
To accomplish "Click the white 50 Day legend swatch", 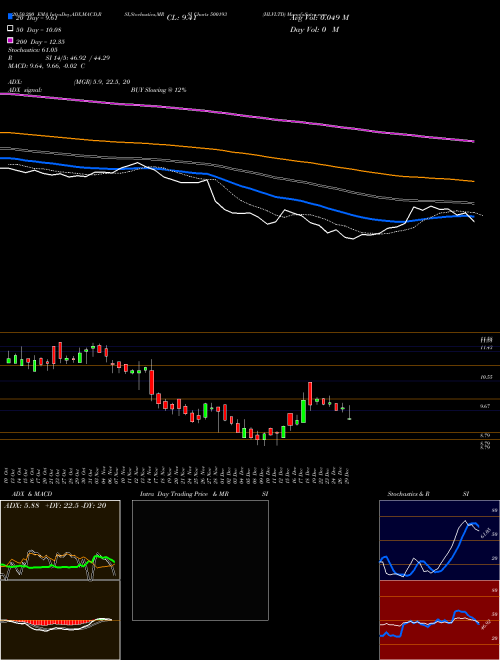I will (x=10, y=29).
